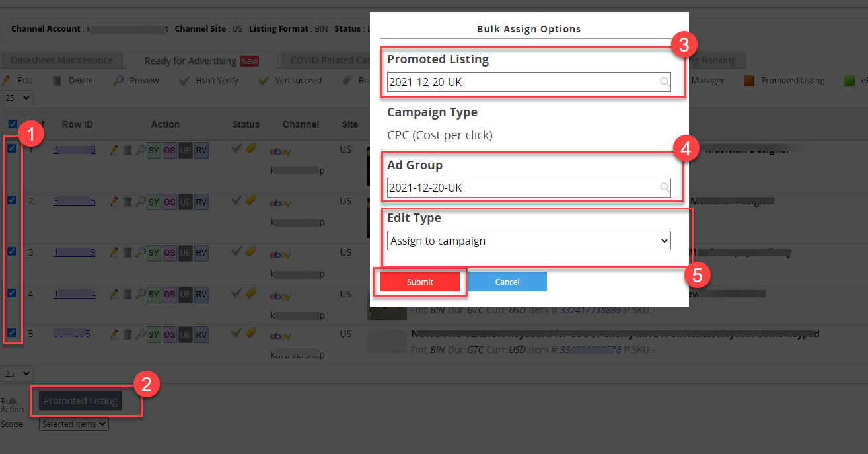Click the yellow tag status icon in row 1
Screen dimensions: 868x454
pyautogui.click(x=251, y=149)
